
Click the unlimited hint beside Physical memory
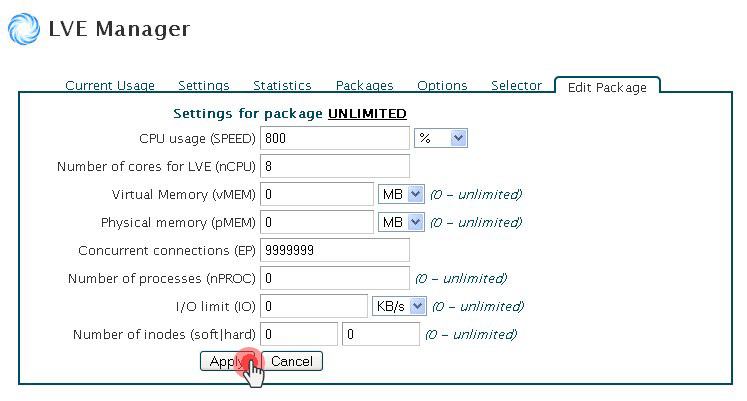tap(476, 222)
